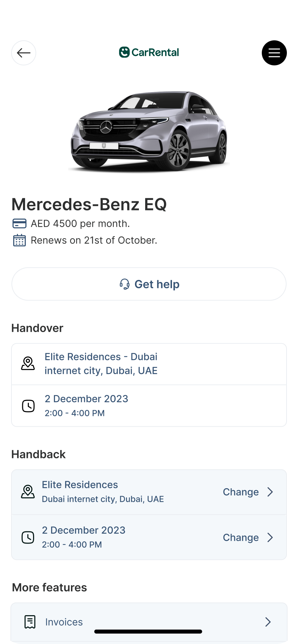Open the hamburger menu

[274, 53]
